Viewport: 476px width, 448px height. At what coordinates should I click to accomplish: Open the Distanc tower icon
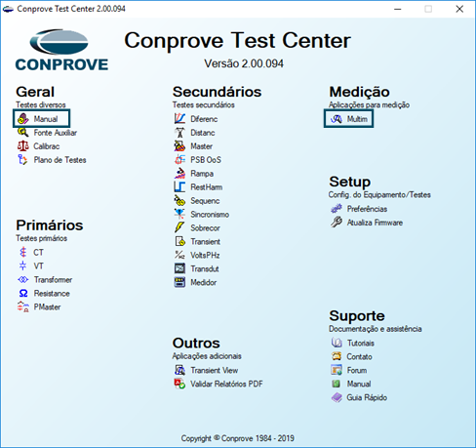179,133
